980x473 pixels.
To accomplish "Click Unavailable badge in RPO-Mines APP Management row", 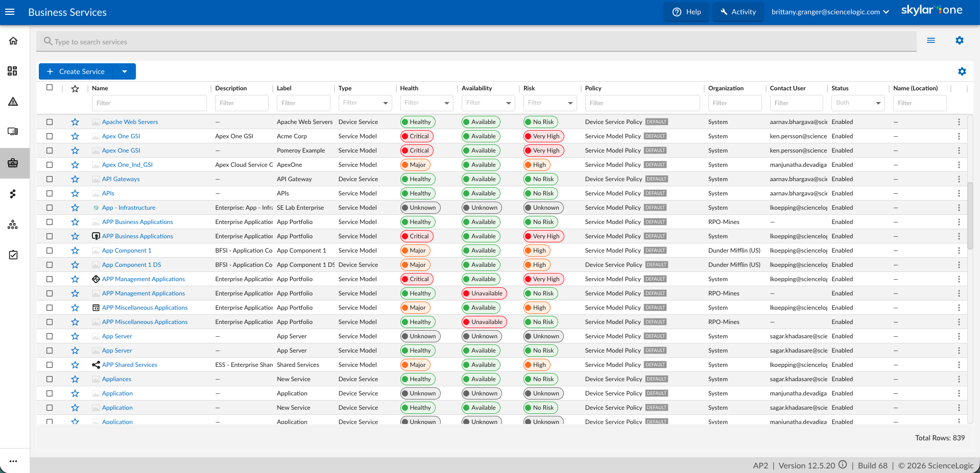I will click(x=484, y=293).
